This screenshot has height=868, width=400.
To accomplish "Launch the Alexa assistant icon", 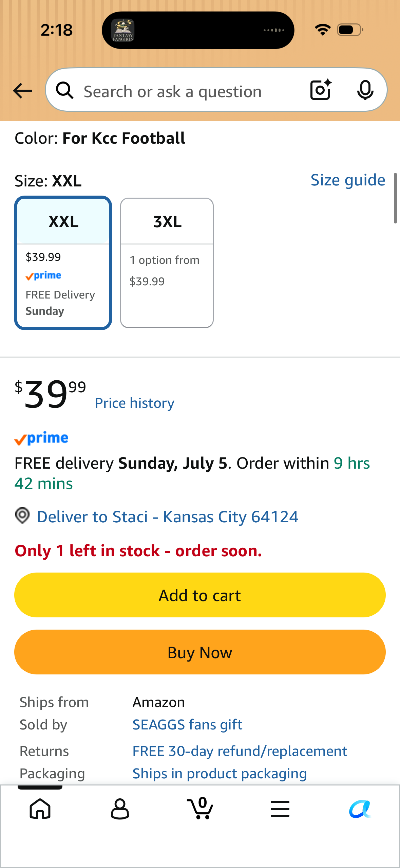I will 360,809.
